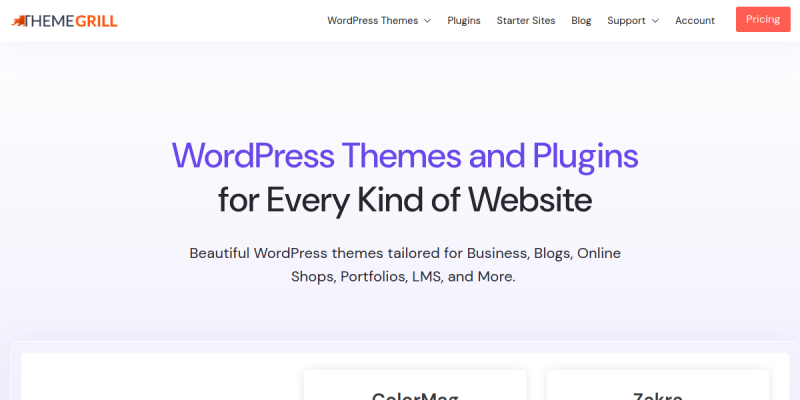Open Starter Sites in the navigation
800x400 pixels.
526,21
